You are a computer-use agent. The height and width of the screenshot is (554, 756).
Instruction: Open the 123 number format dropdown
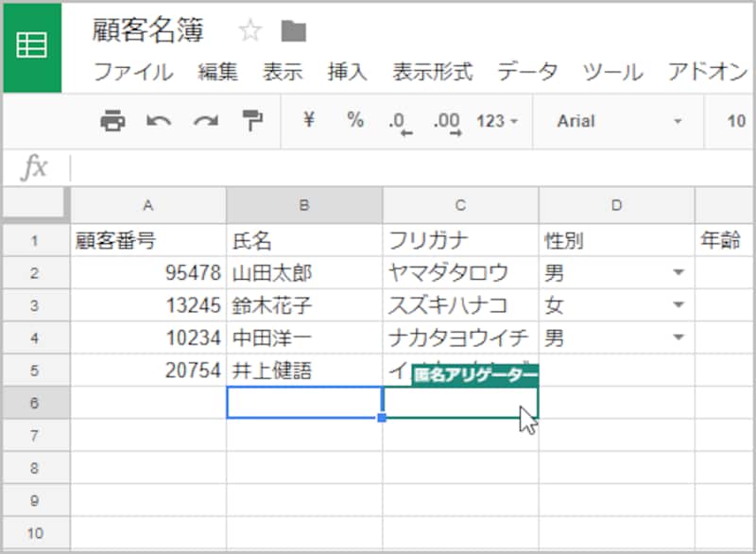click(x=499, y=121)
